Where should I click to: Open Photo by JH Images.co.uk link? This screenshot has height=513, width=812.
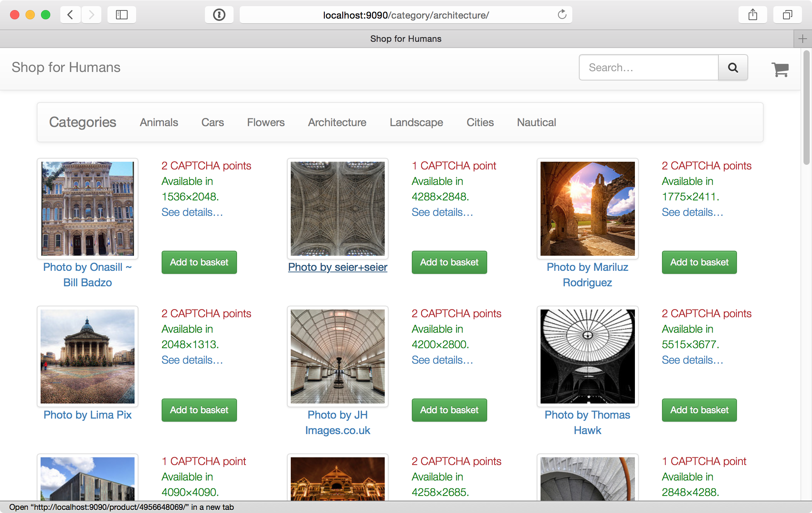click(338, 422)
